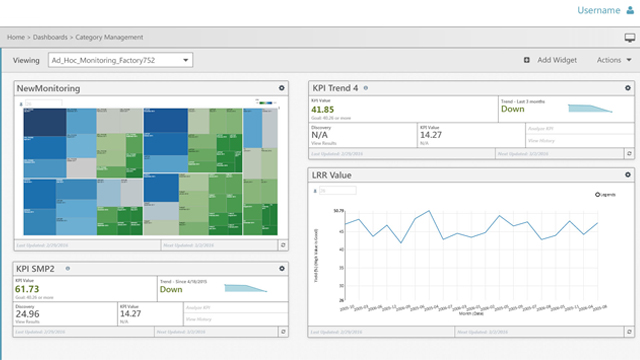
Task: Click View History in KPI Trend 4
Action: point(541,141)
